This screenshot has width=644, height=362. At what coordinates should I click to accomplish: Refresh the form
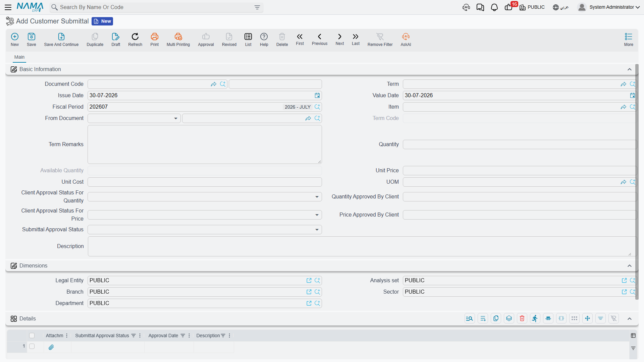tap(135, 40)
